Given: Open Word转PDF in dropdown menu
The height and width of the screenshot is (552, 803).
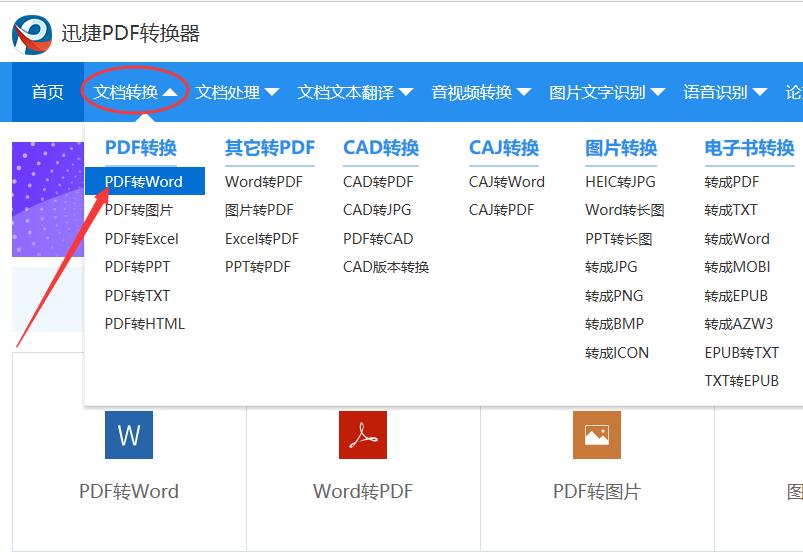Looking at the screenshot, I should pos(264,181).
